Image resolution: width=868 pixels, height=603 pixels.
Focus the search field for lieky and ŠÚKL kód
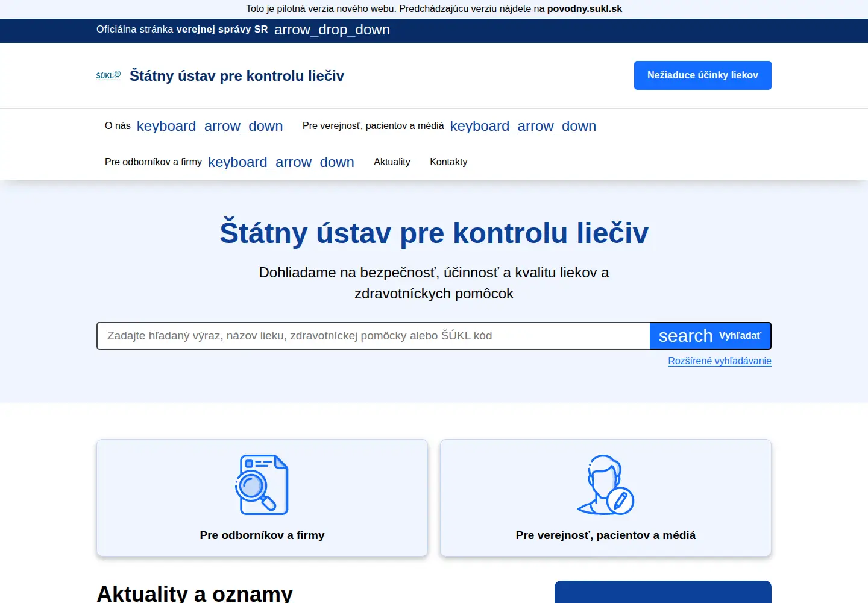click(373, 336)
